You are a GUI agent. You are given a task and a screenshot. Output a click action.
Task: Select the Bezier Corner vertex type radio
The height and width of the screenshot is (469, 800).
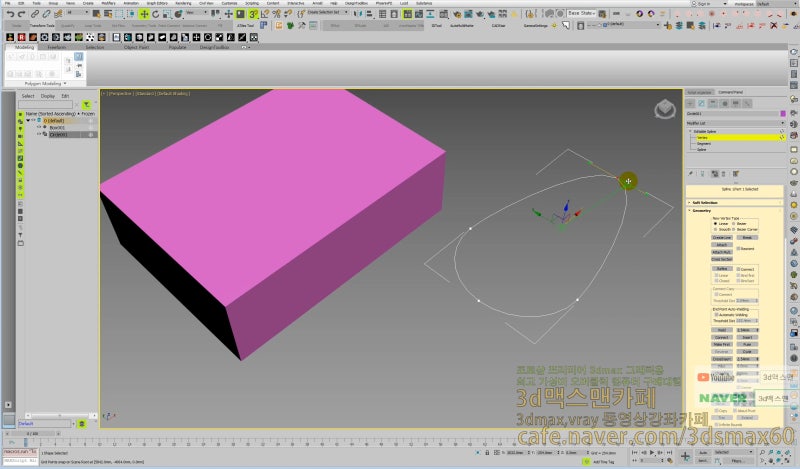click(x=734, y=230)
